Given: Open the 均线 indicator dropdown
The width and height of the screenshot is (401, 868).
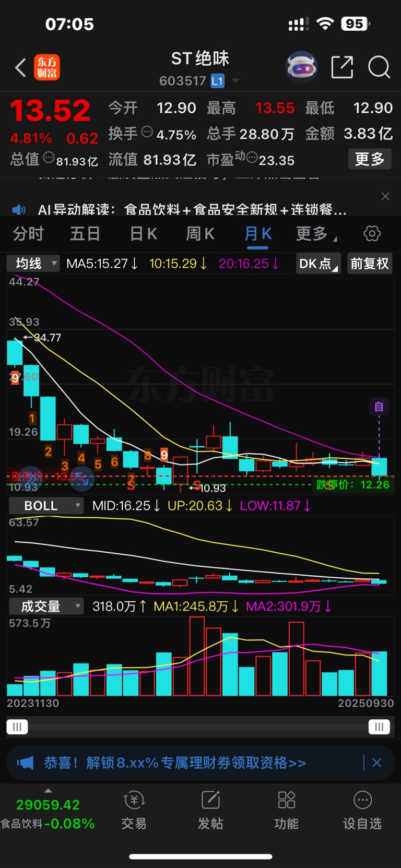Looking at the screenshot, I should click(x=33, y=264).
